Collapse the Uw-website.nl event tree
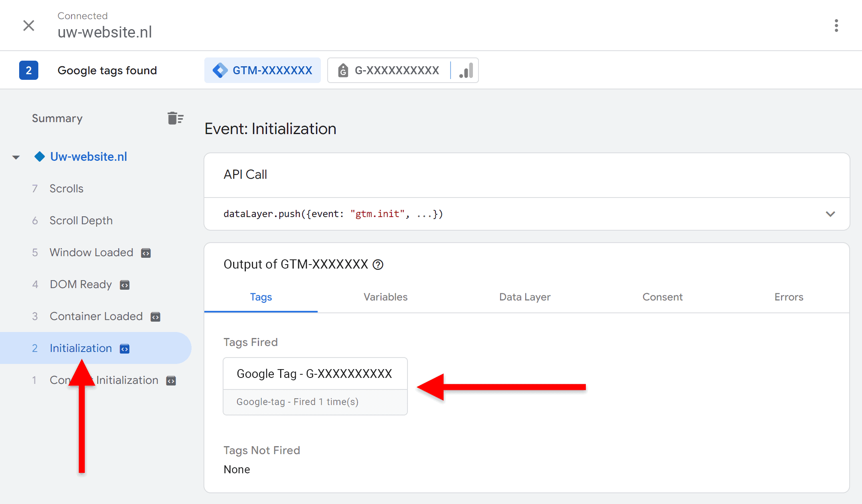The image size is (862, 504). 16,157
